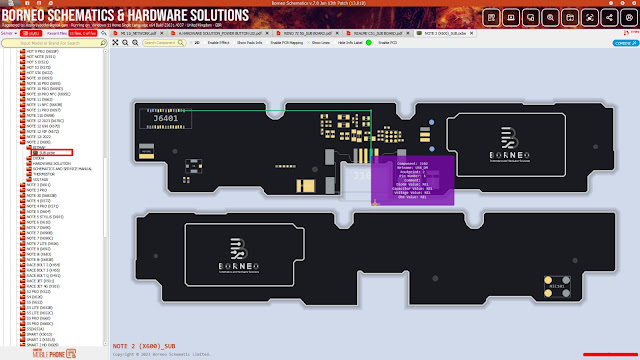Open the round settings icon in header
640x360 pixels.
coord(629,18)
